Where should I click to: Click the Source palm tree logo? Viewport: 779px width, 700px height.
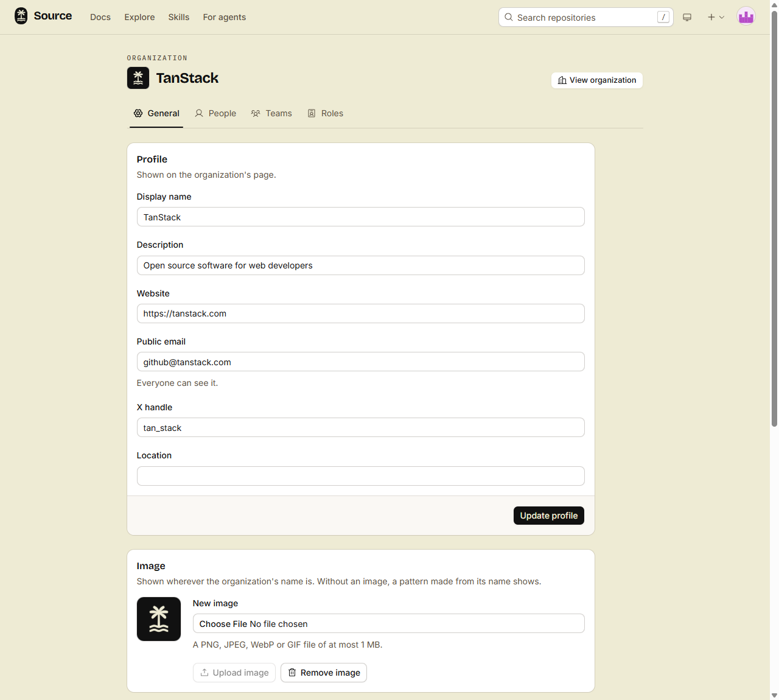(21, 16)
